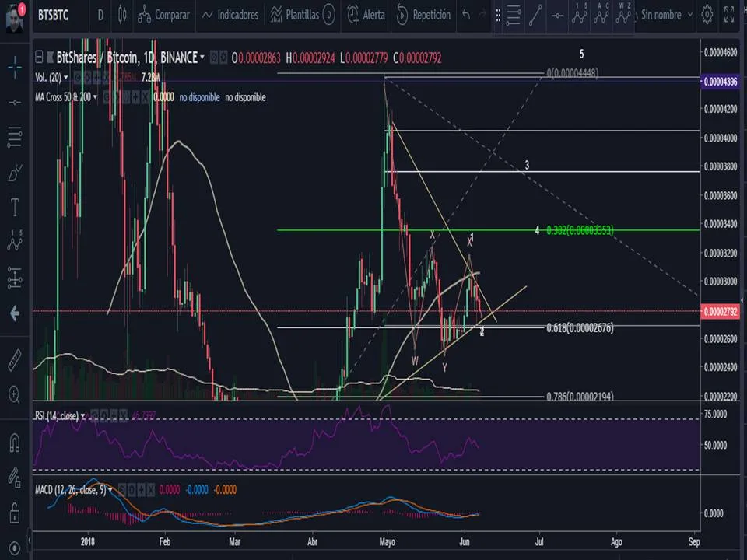Toggle visibility of BitShares main series
Viewport: 747px width, 560px height.
(x=214, y=58)
